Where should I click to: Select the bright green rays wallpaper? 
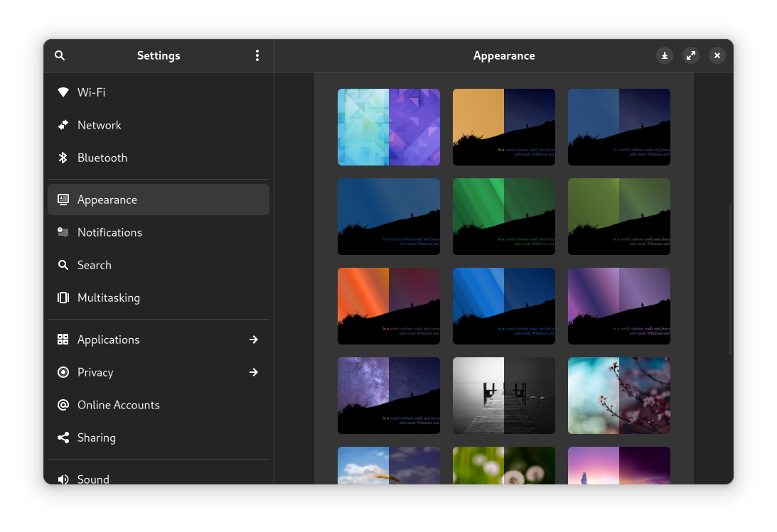click(x=503, y=217)
